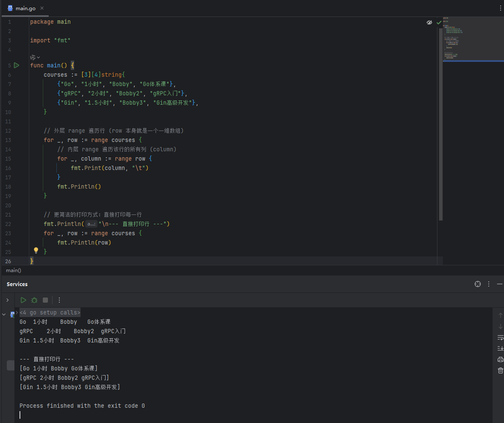Viewport: 504px width, 423px height.
Task: Expand the chevron next to AI actions icon
Action: tap(38, 58)
